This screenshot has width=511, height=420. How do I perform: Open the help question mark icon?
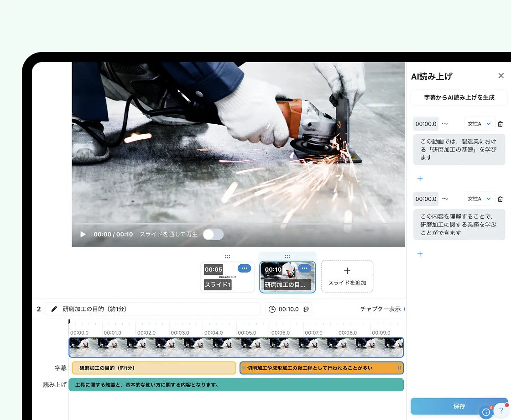point(501,410)
